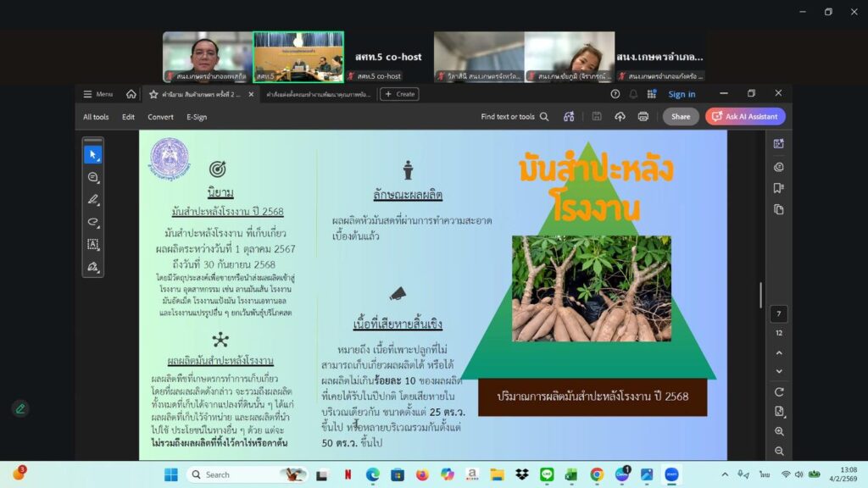
Task: Click the Ask AI Assistant button
Action: point(745,117)
